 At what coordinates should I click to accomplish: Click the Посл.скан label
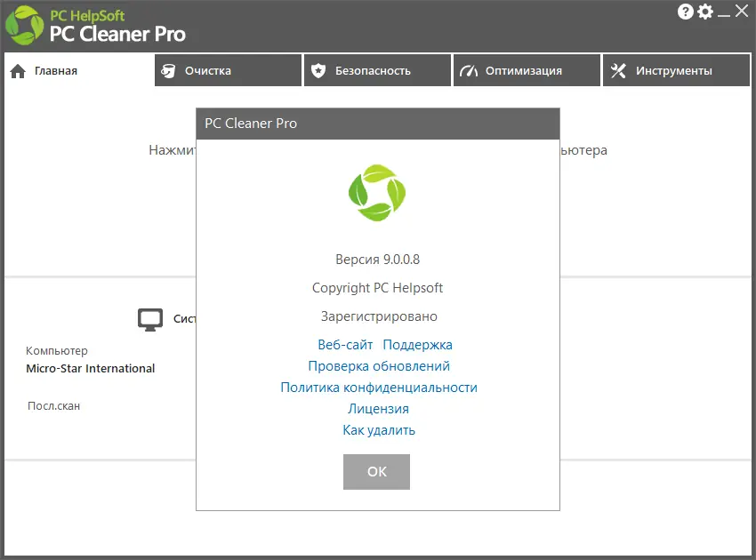pyautogui.click(x=53, y=406)
